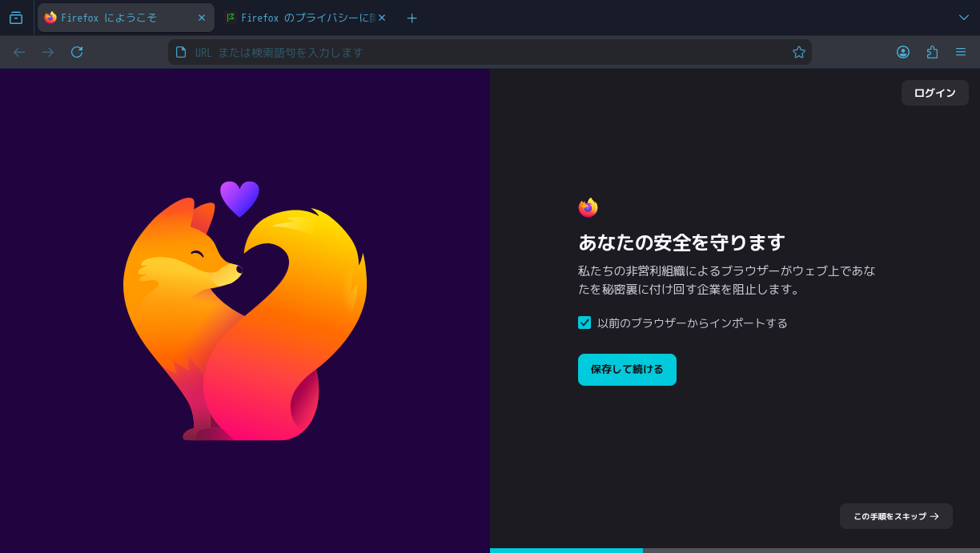The width and height of the screenshot is (980, 553).
Task: Bookmark this page with star icon
Action: pyautogui.click(x=798, y=52)
